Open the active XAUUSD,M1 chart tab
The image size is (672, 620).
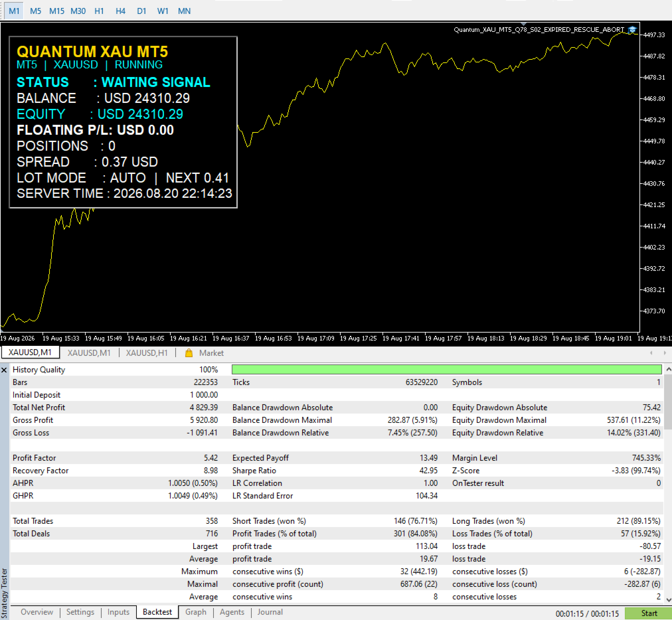tap(30, 352)
